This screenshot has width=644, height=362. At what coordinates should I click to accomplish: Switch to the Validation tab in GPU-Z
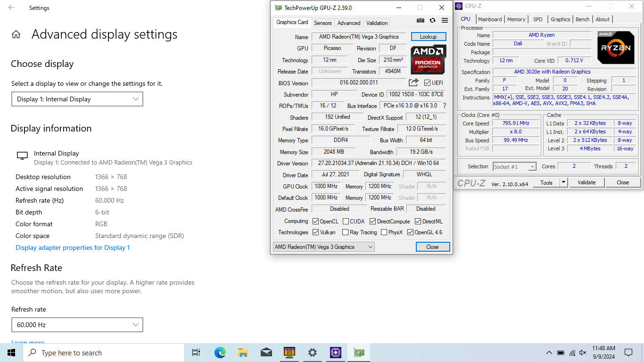pyautogui.click(x=377, y=23)
